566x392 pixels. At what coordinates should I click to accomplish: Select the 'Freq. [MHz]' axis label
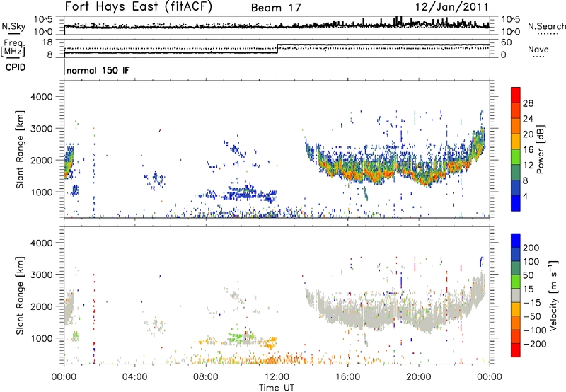13,47
